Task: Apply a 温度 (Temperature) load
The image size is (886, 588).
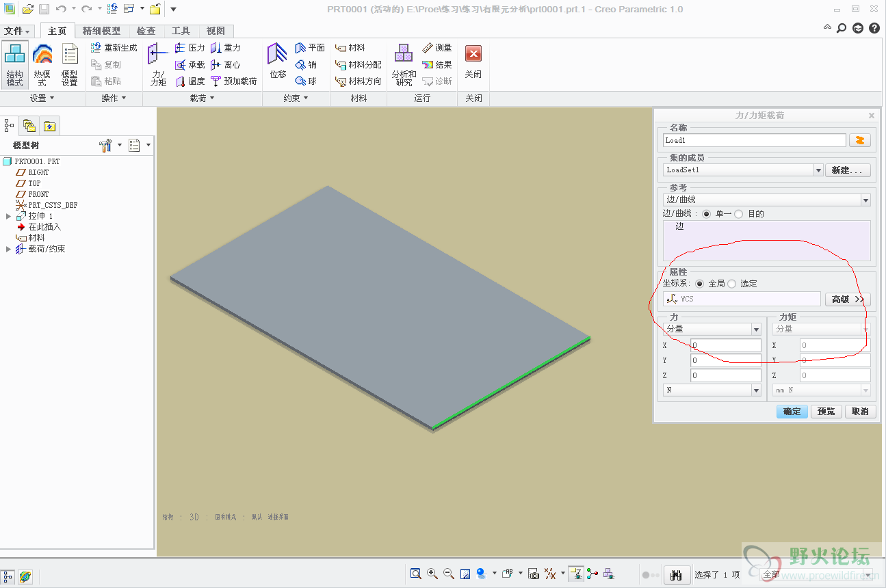Action: [x=190, y=81]
